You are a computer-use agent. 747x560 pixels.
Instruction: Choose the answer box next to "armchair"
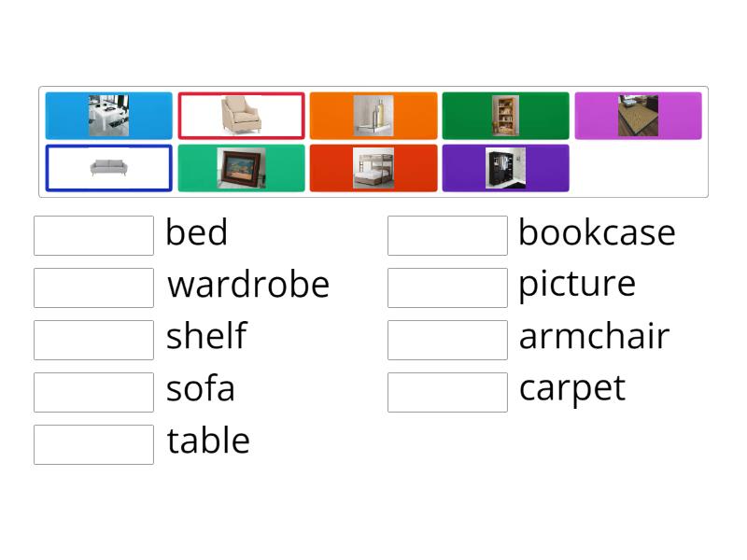click(447, 340)
